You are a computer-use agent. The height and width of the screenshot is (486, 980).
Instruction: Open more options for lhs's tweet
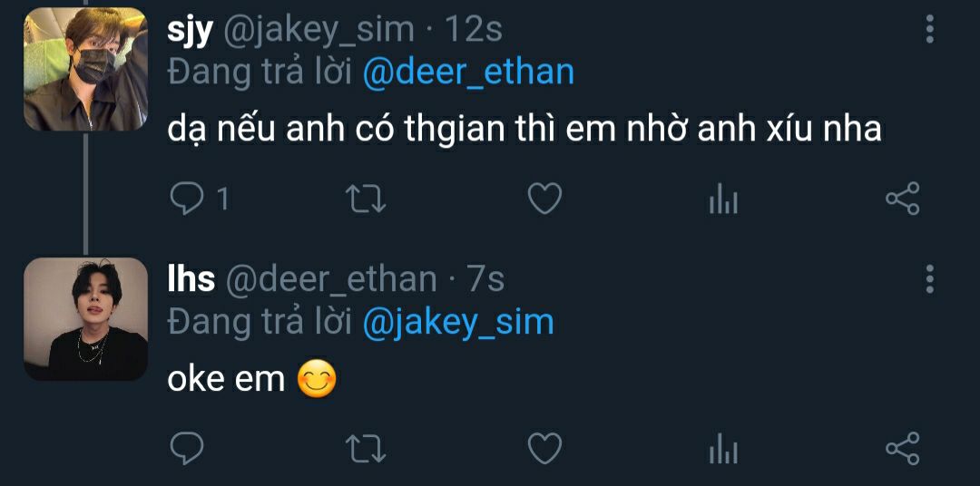coord(930,278)
